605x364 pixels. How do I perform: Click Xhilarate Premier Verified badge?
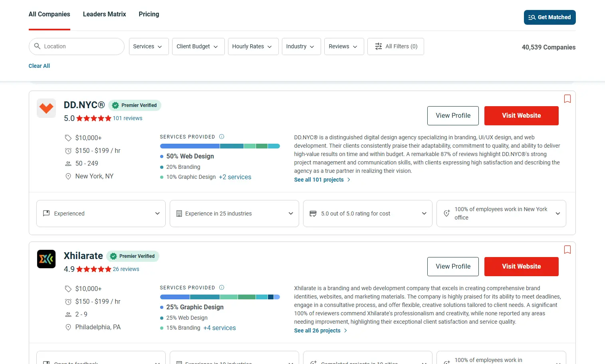tap(133, 256)
